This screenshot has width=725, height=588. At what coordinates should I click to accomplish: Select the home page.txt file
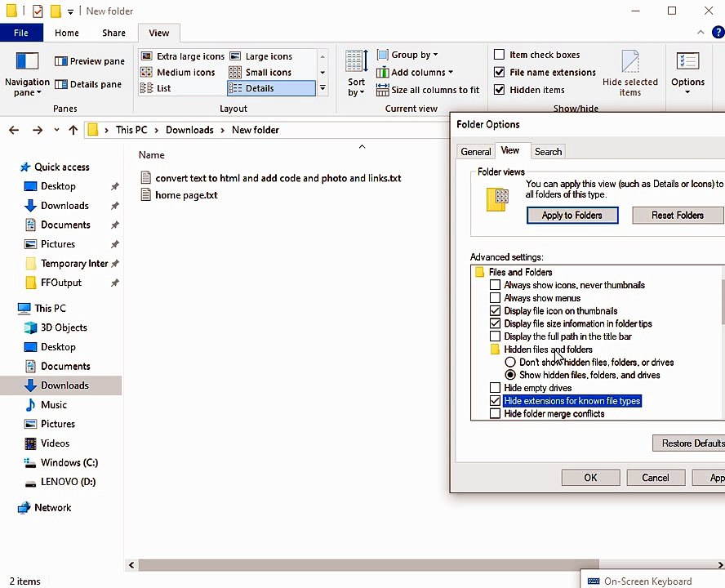tap(179, 194)
